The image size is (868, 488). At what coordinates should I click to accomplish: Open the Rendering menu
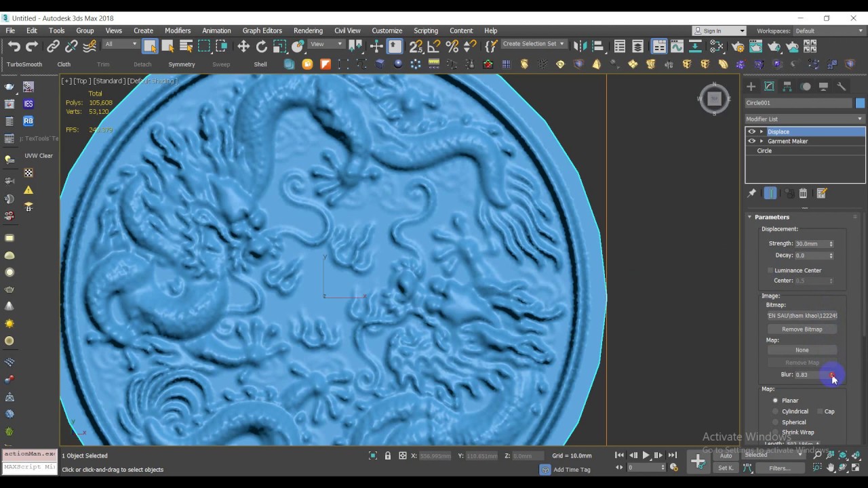[x=308, y=30]
